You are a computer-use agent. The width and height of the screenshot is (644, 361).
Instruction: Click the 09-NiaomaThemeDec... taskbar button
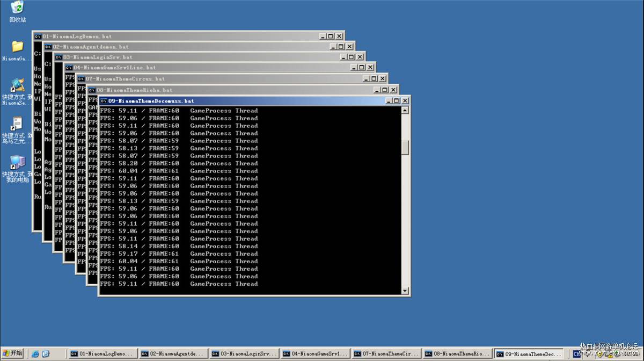[x=528, y=354]
